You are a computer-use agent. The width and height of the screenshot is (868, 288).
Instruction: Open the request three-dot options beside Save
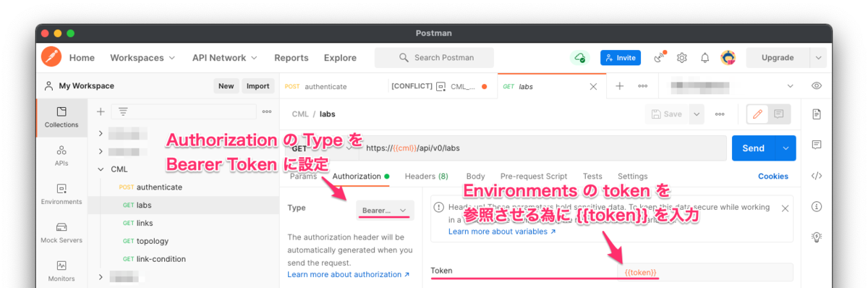point(720,114)
